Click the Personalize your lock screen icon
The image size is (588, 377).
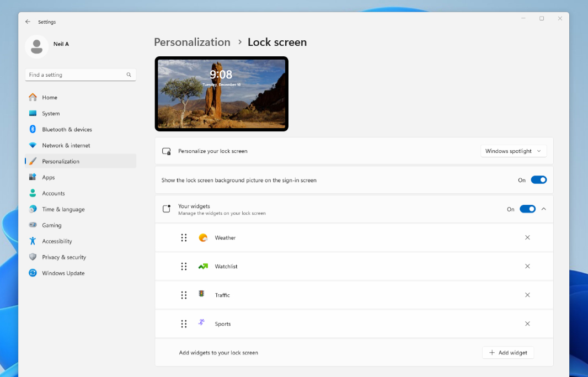click(x=167, y=151)
